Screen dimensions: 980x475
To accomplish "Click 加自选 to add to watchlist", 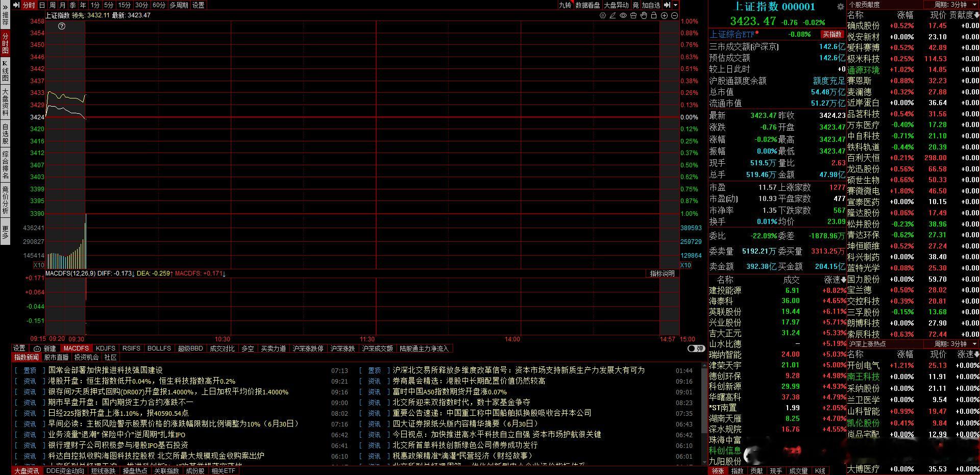I will tap(651, 5).
